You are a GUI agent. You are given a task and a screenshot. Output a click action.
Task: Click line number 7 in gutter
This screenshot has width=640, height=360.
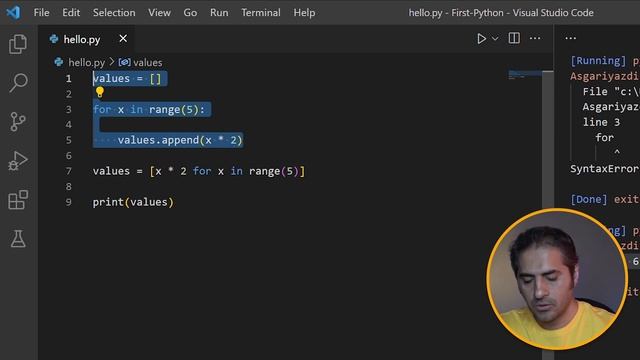69,171
